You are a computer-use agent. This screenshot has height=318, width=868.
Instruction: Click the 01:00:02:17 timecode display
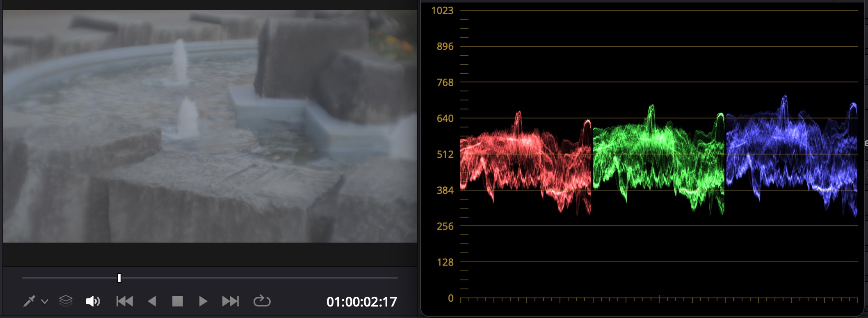pos(361,302)
